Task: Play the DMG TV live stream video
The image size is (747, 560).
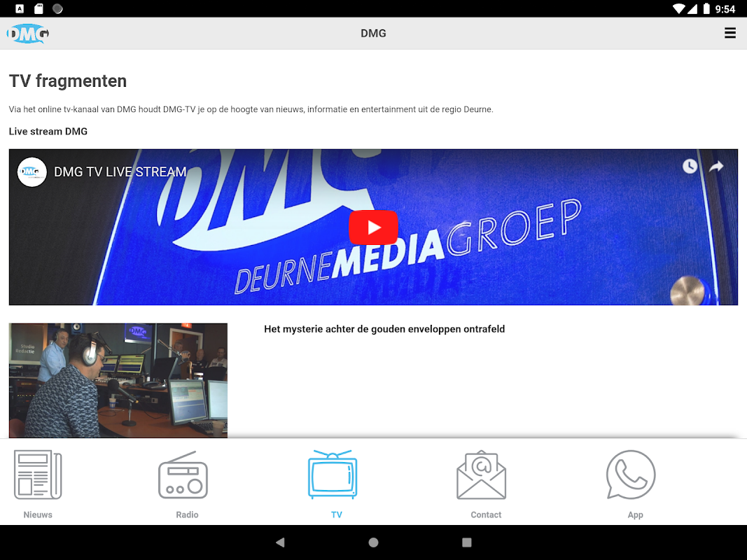Action: click(373, 227)
